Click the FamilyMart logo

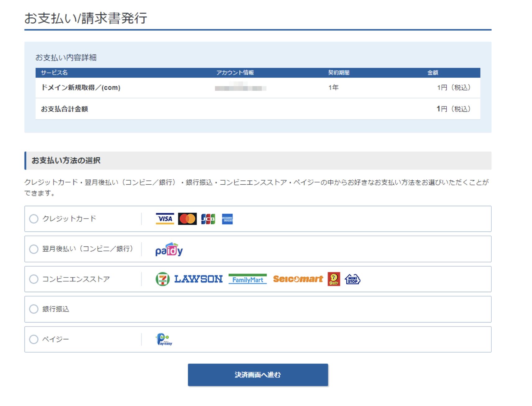point(247,279)
